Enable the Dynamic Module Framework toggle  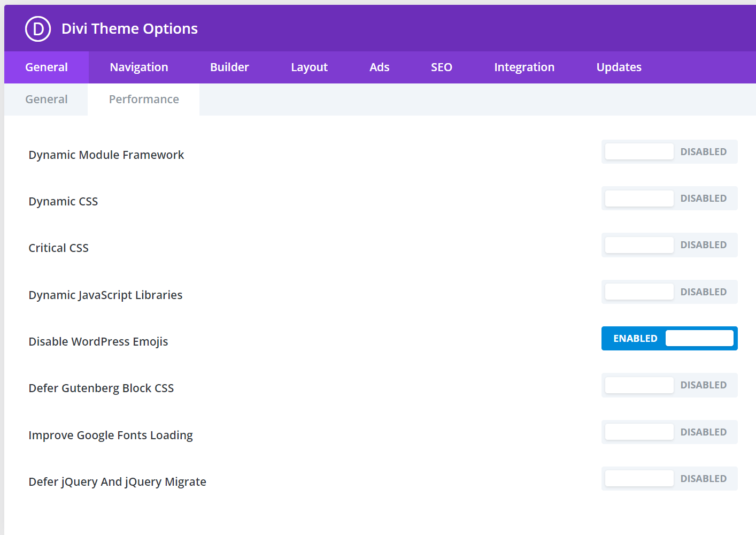pos(669,152)
